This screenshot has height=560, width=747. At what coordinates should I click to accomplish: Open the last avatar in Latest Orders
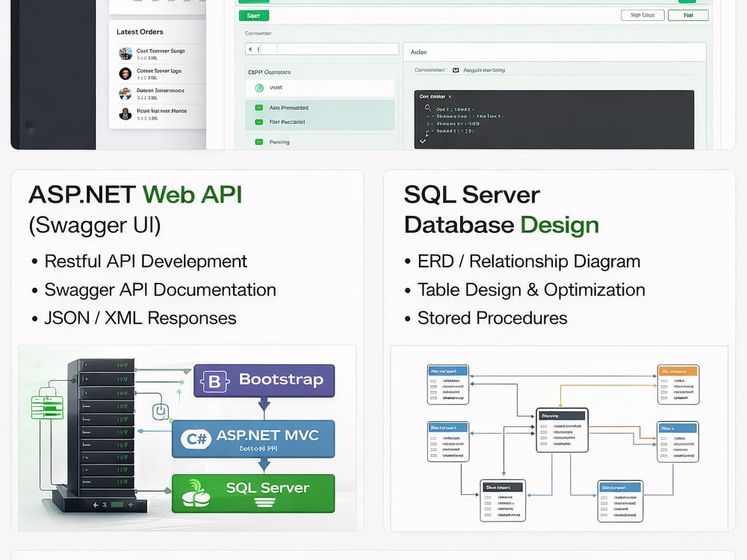pos(125,113)
